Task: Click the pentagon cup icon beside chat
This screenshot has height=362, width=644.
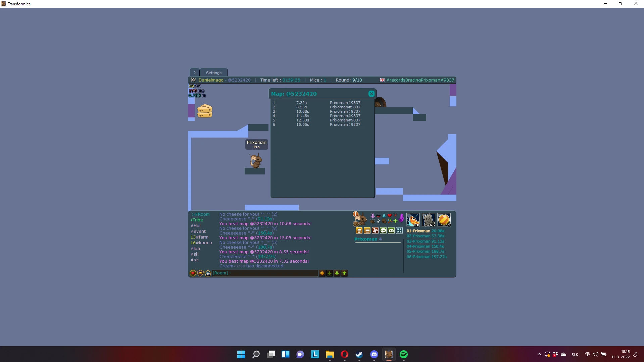Action: tap(208, 273)
